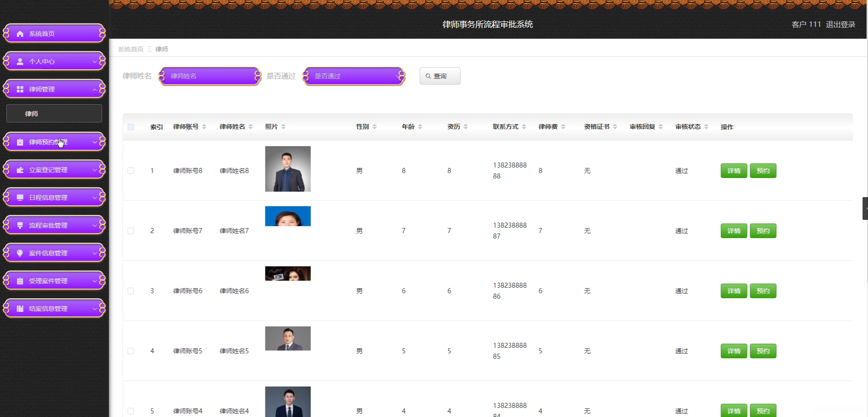Expand 个人中心 menu chevron
Image resolution: width=868 pixels, height=417 pixels.
pos(95,61)
